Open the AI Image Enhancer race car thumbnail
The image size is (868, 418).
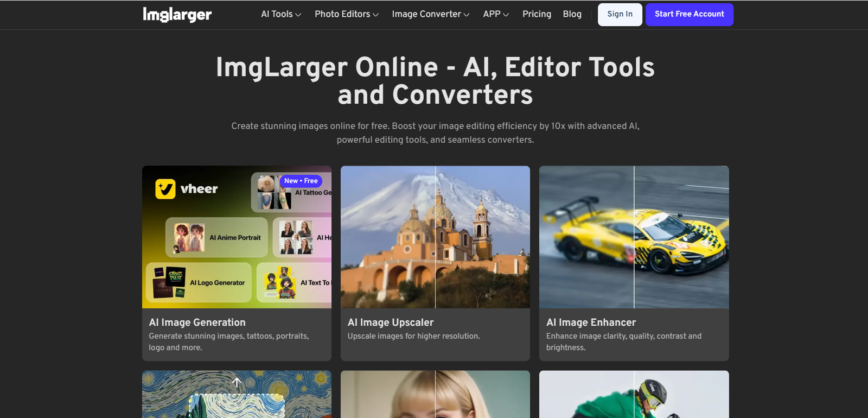coord(634,237)
